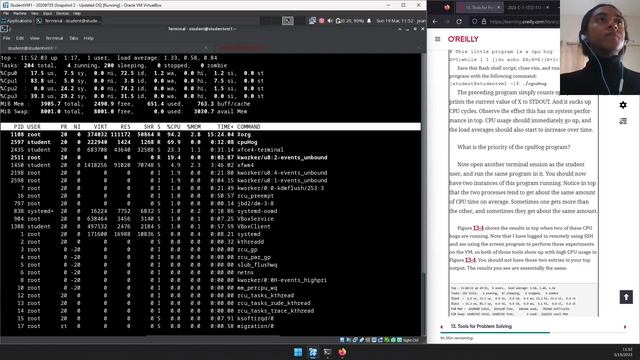Open the terminal app in the Windows taskbar
Viewport: 640px width, 360px height.
(327, 352)
